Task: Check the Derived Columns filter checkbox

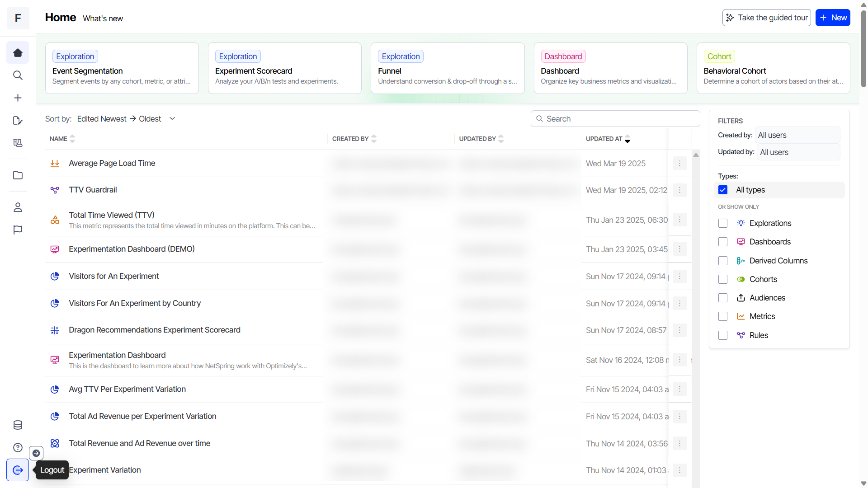Action: point(723,261)
